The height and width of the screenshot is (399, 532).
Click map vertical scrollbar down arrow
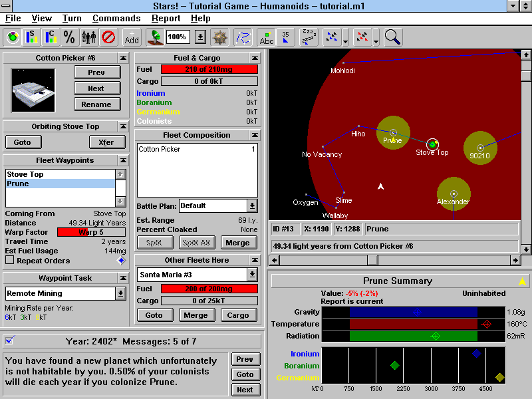tap(526, 249)
